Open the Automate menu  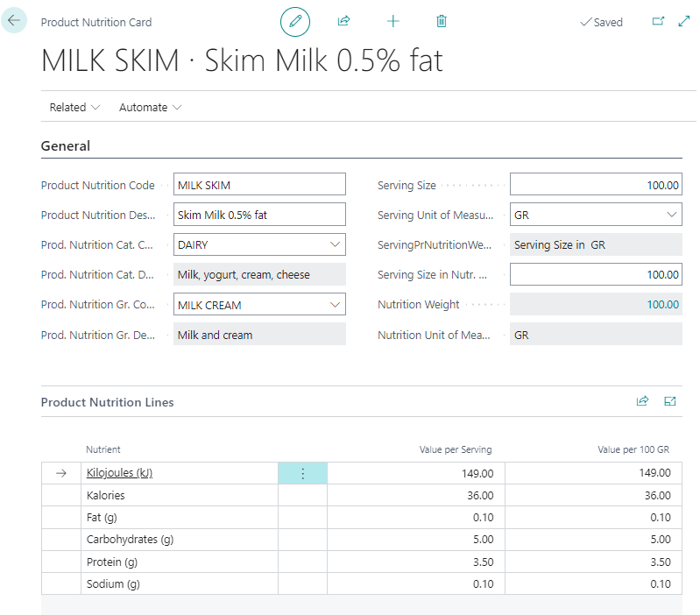pos(150,107)
